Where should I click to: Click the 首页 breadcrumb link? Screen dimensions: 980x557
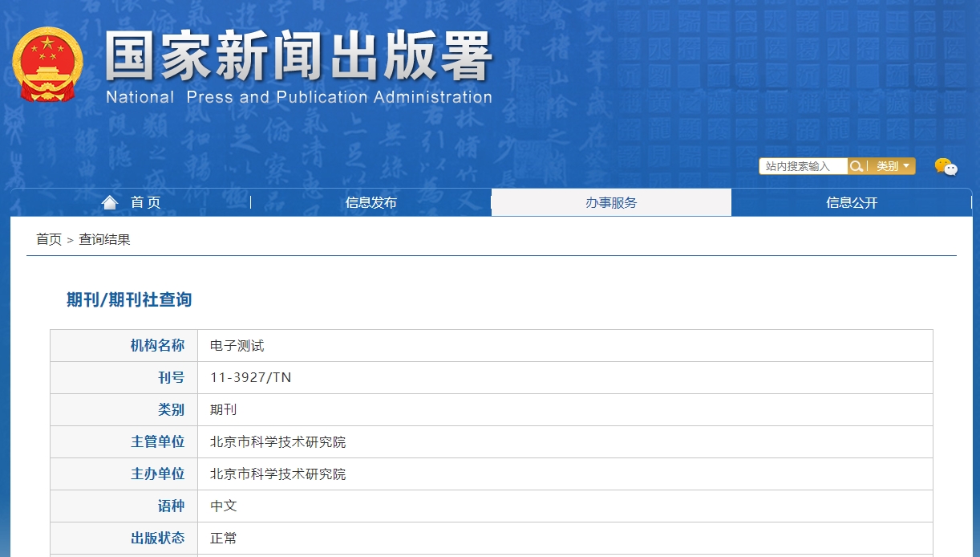click(49, 239)
